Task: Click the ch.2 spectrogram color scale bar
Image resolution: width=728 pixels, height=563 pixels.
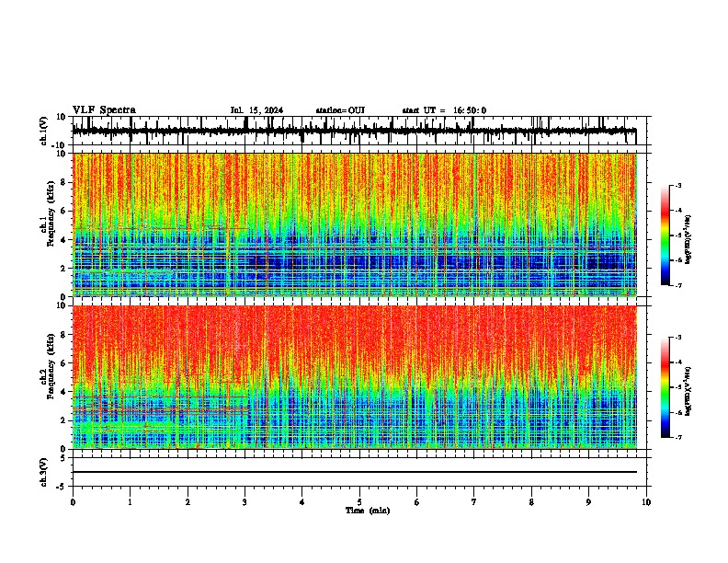Action: coord(665,387)
